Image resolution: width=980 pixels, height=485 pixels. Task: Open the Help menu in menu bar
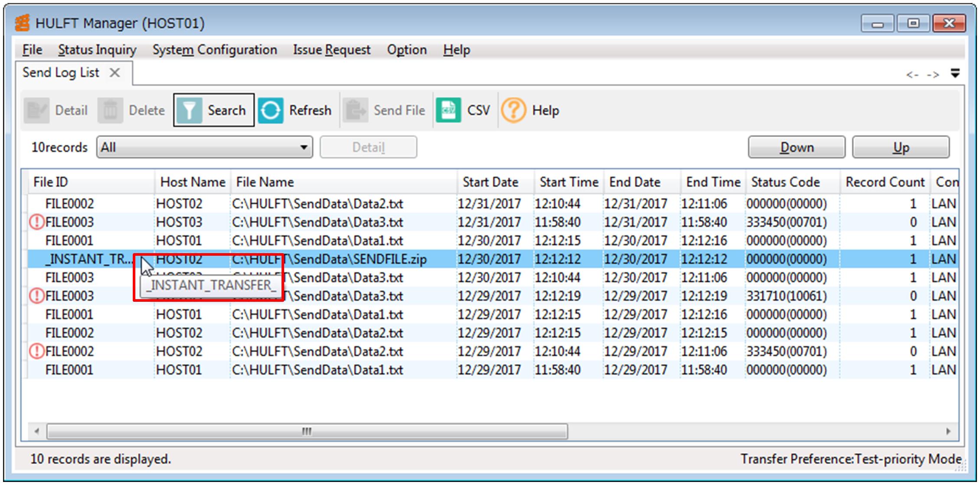[x=456, y=50]
